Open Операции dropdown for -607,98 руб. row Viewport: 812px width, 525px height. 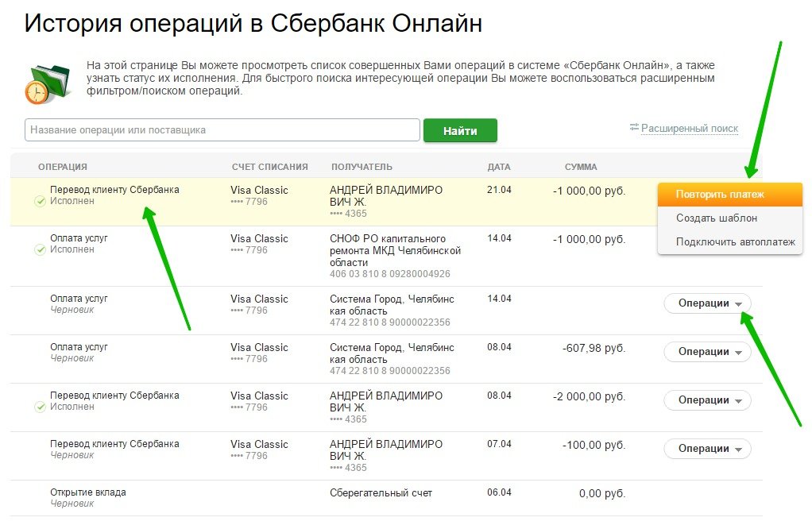(707, 352)
